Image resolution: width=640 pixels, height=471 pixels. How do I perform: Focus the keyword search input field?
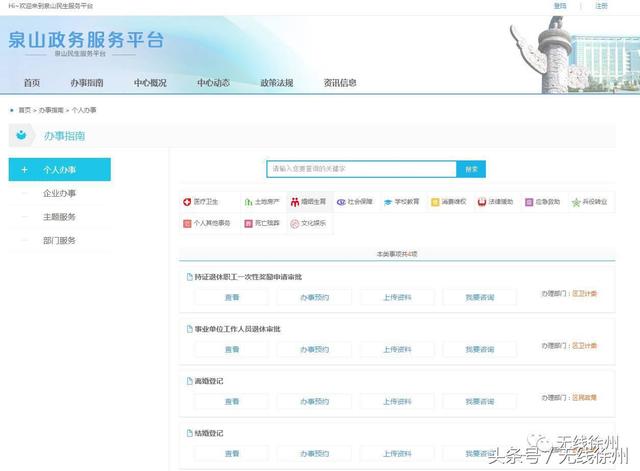pos(361,169)
